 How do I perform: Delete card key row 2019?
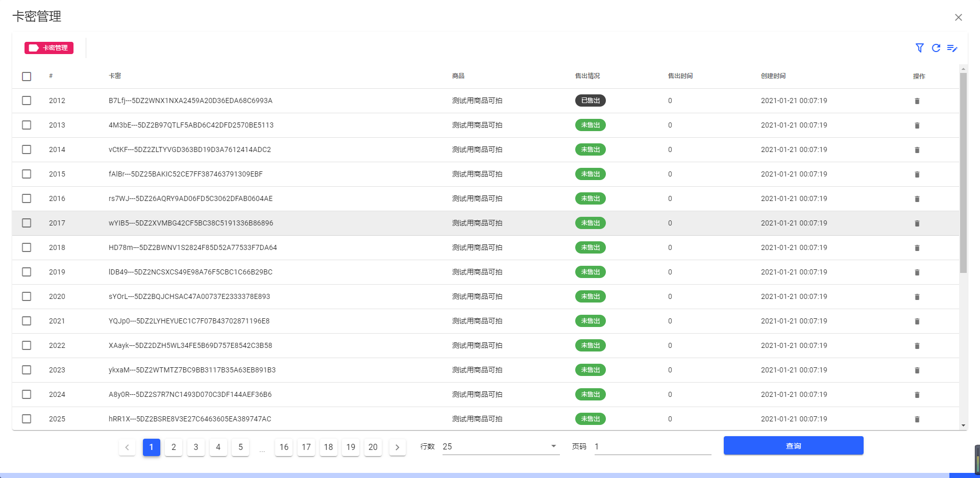pos(917,272)
